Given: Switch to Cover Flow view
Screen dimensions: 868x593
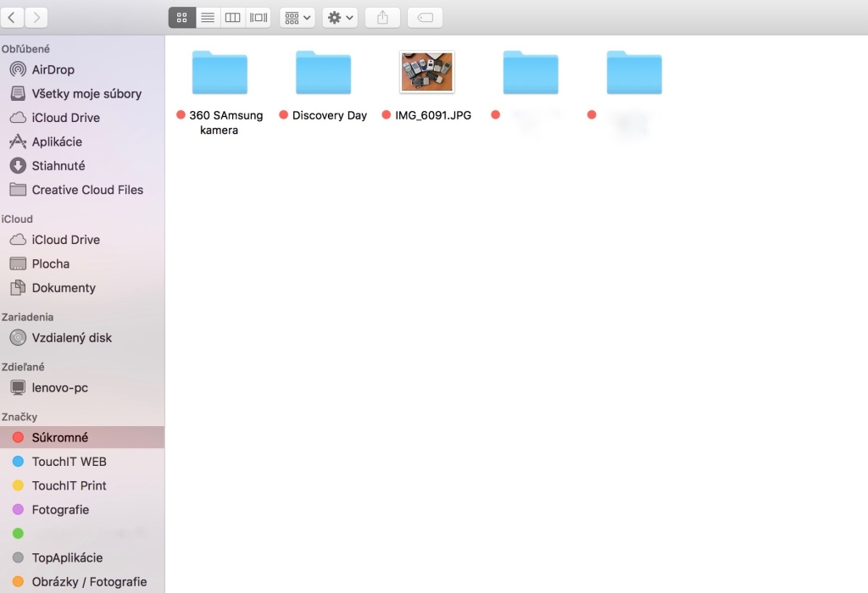Looking at the screenshot, I should (x=259, y=17).
